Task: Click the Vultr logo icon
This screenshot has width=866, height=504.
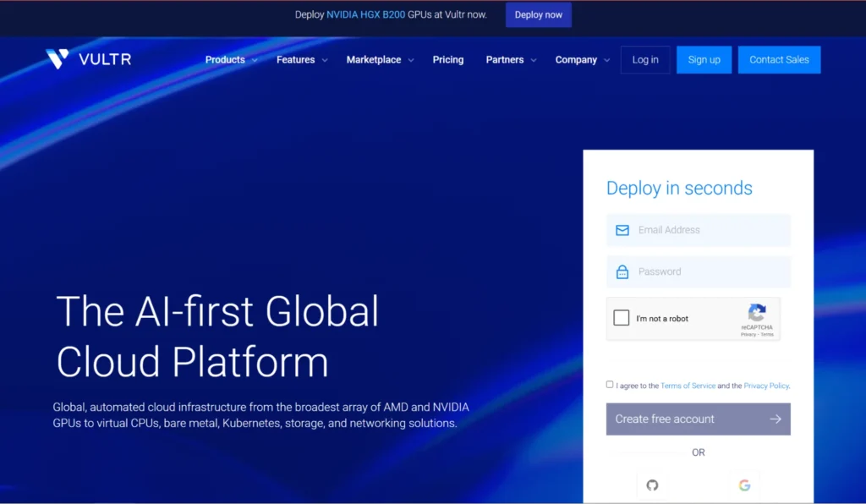Action: point(58,59)
